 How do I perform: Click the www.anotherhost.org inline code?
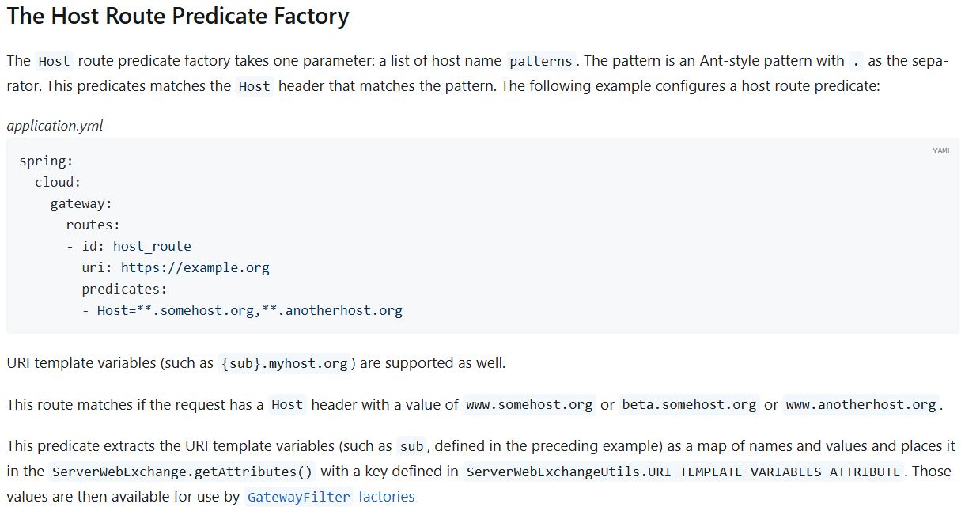[861, 405]
